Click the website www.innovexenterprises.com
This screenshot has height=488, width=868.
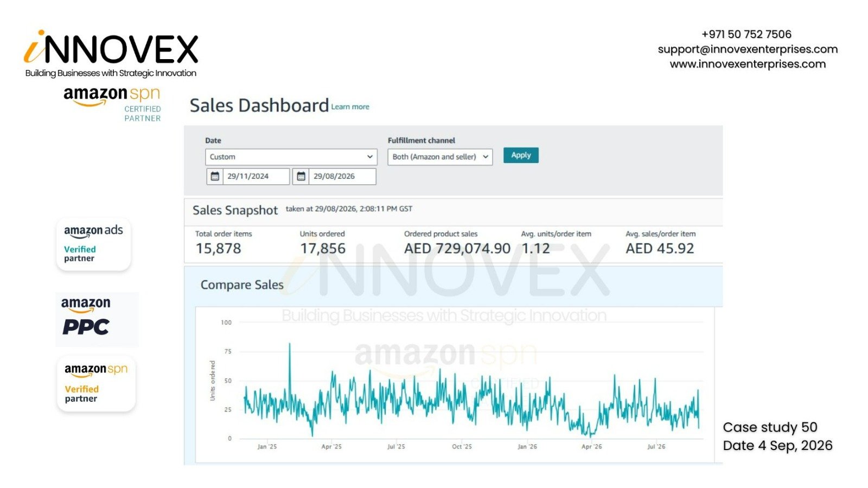(748, 64)
